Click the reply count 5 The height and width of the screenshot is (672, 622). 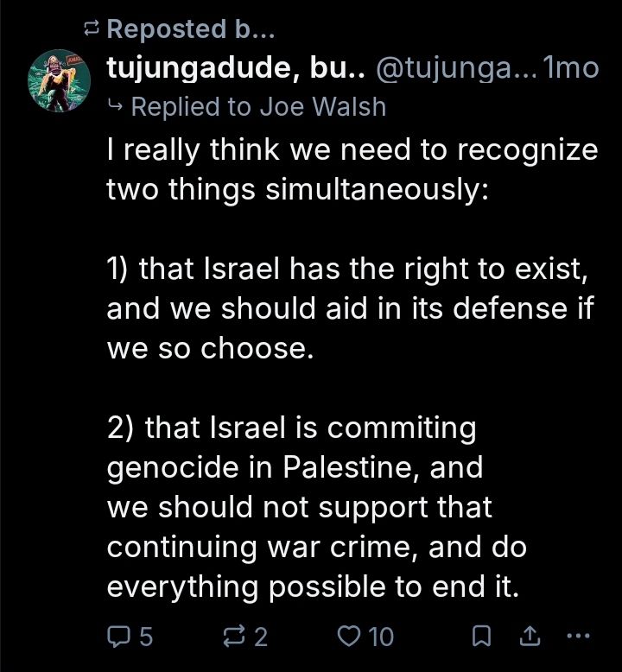coord(146,637)
